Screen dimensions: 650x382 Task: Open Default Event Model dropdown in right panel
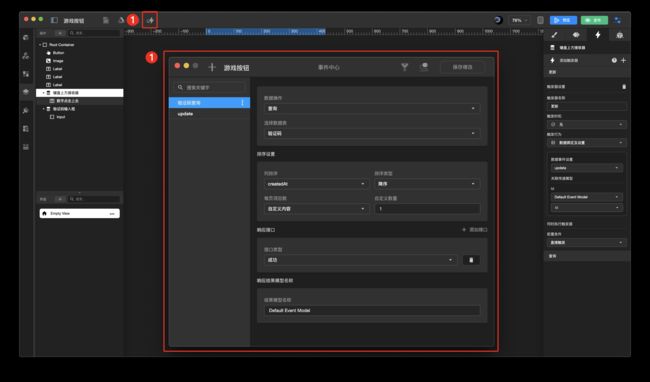(586, 197)
